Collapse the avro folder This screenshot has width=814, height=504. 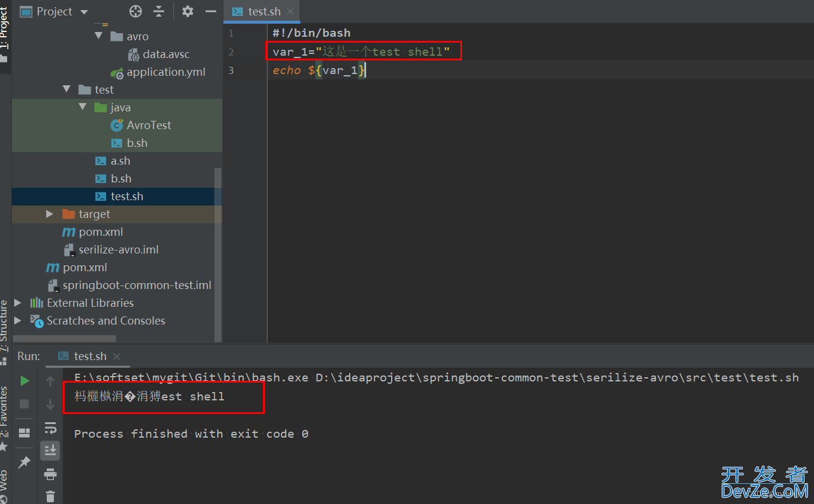(98, 36)
